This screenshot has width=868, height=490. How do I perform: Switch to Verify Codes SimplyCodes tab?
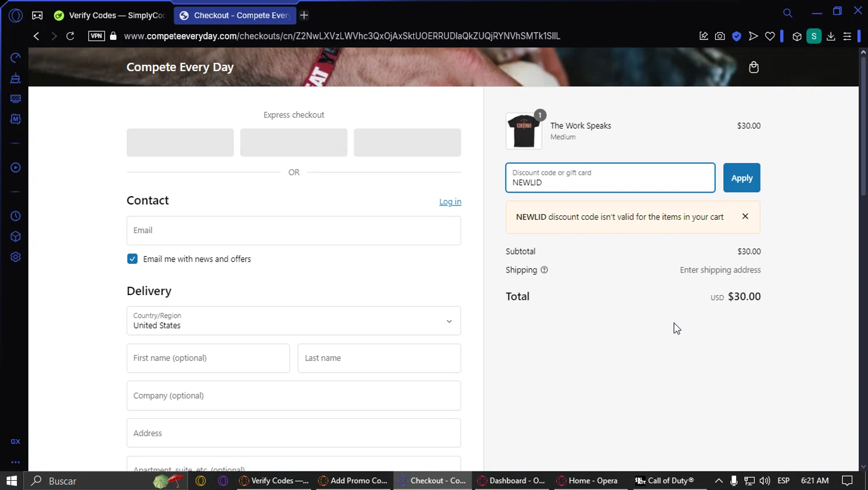[x=109, y=16]
